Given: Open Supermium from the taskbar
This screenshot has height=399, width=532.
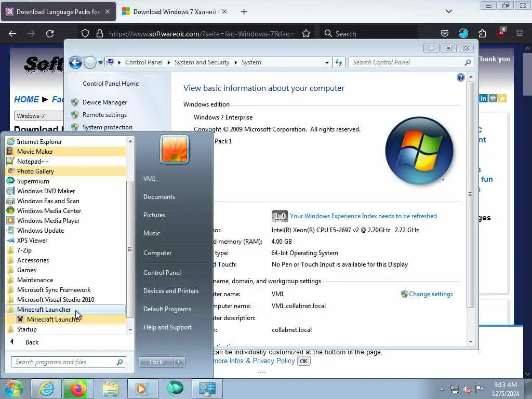Looking at the screenshot, I should pos(175,389).
